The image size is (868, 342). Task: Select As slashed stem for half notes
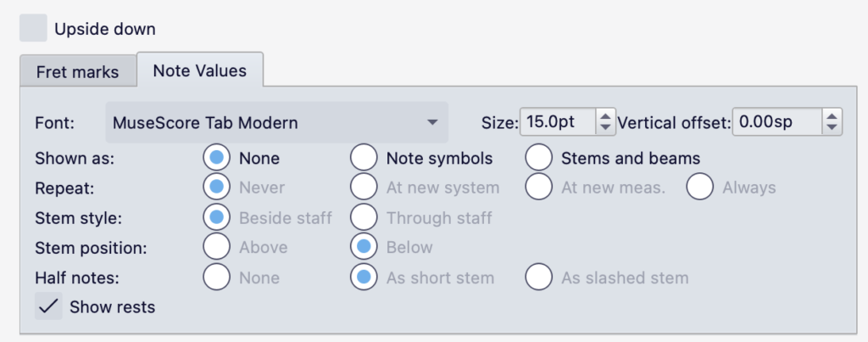[x=538, y=277]
